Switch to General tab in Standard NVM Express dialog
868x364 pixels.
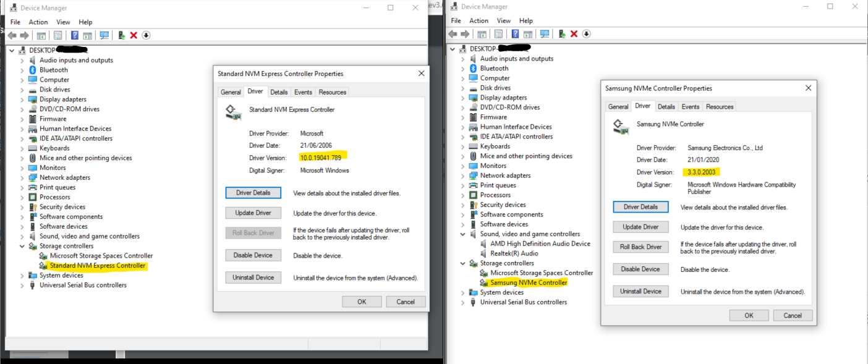point(231,92)
